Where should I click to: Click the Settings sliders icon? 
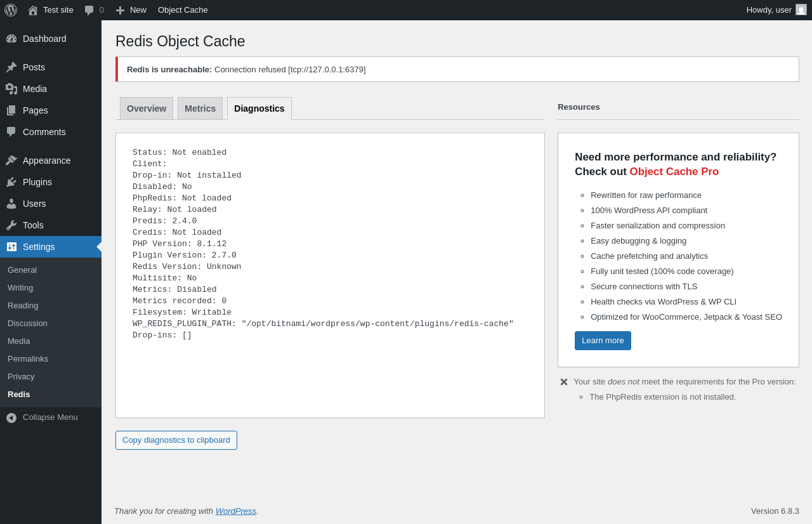(x=11, y=247)
